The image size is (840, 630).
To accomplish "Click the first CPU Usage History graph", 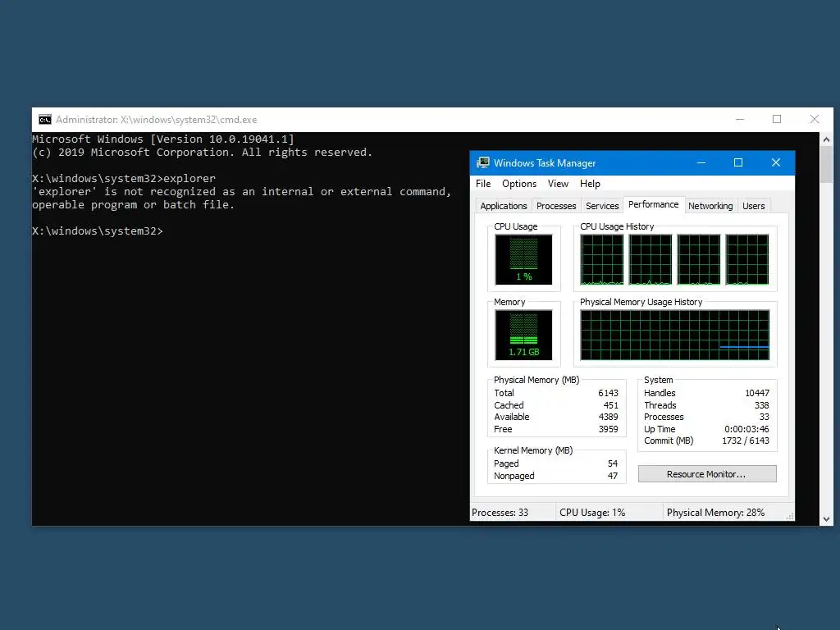I will 602,260.
